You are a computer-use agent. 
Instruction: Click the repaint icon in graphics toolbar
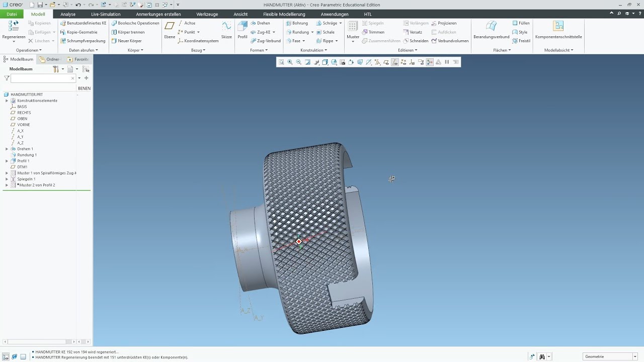pyautogui.click(x=307, y=62)
